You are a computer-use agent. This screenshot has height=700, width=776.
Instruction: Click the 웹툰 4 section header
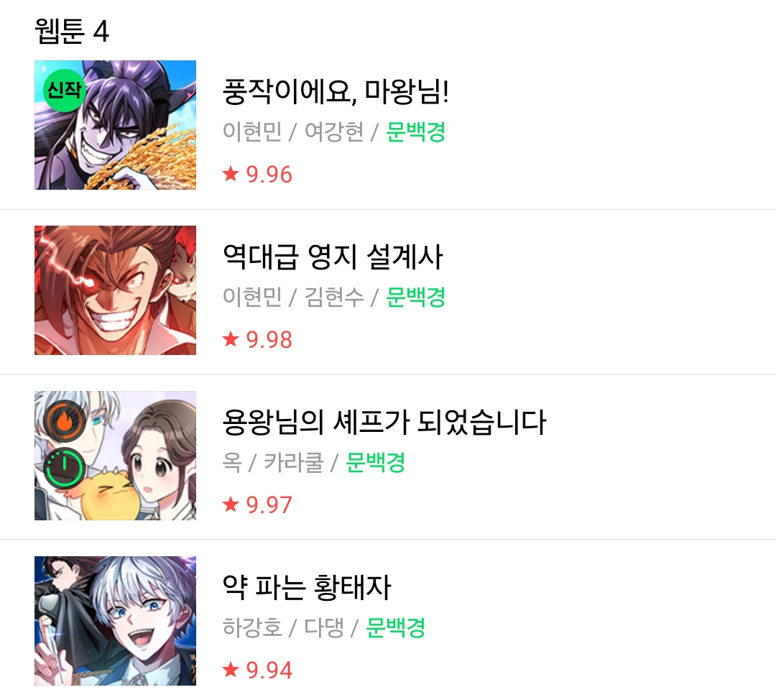(x=72, y=31)
